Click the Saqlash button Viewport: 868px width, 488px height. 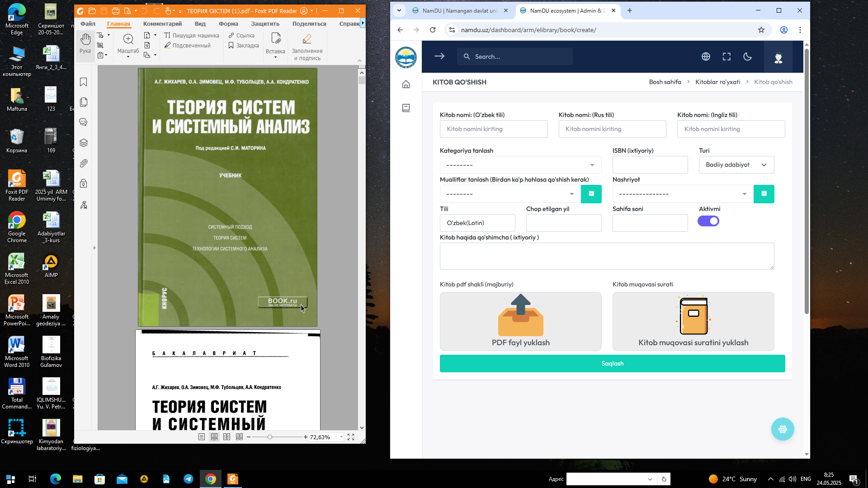tap(612, 363)
